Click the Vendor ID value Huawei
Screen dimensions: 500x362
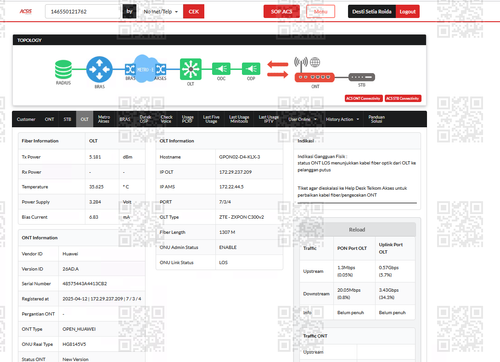tap(70, 254)
